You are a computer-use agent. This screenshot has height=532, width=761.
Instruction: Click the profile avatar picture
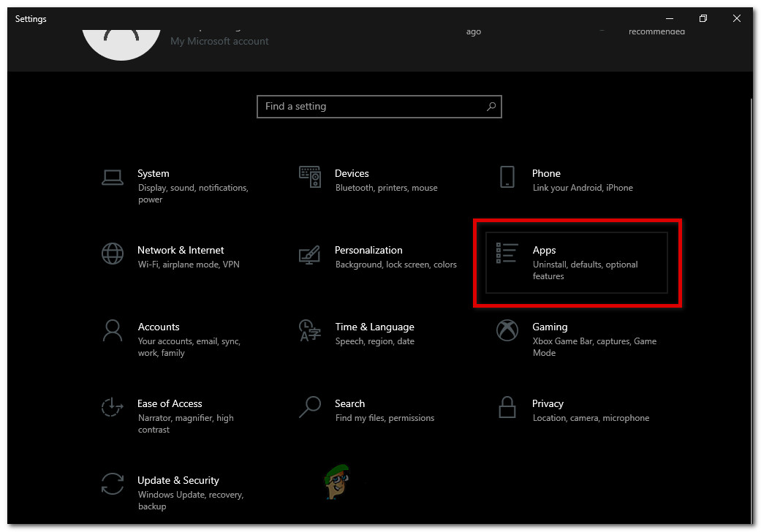[x=121, y=45]
